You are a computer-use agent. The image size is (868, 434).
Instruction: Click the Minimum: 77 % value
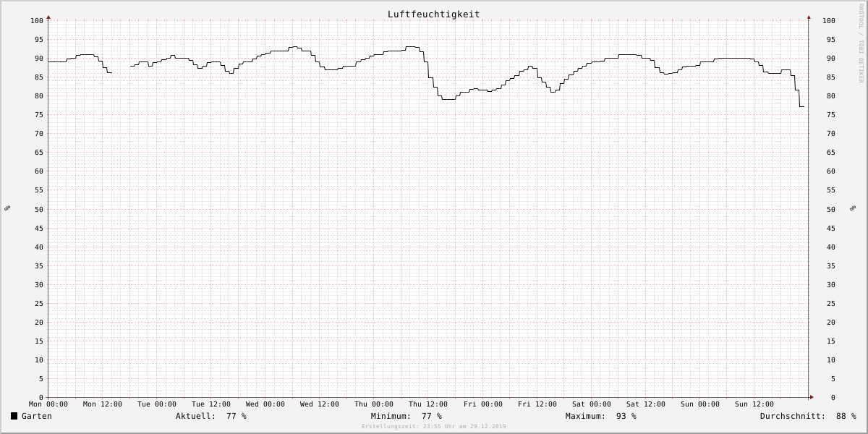407,416
